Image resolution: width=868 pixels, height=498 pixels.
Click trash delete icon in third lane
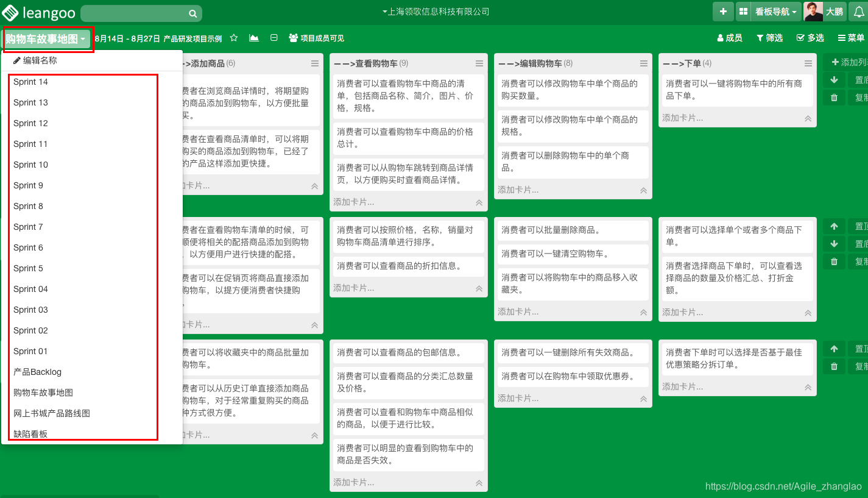pos(834,366)
